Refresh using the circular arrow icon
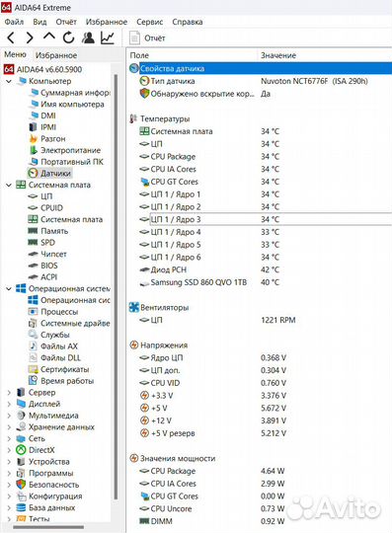Screen dimensions: 392x533 tap(69, 38)
